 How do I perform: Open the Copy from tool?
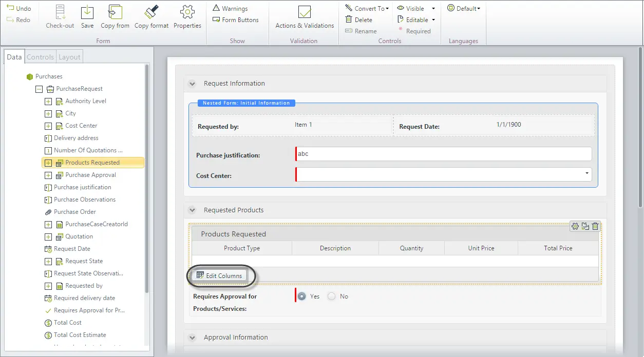[115, 17]
